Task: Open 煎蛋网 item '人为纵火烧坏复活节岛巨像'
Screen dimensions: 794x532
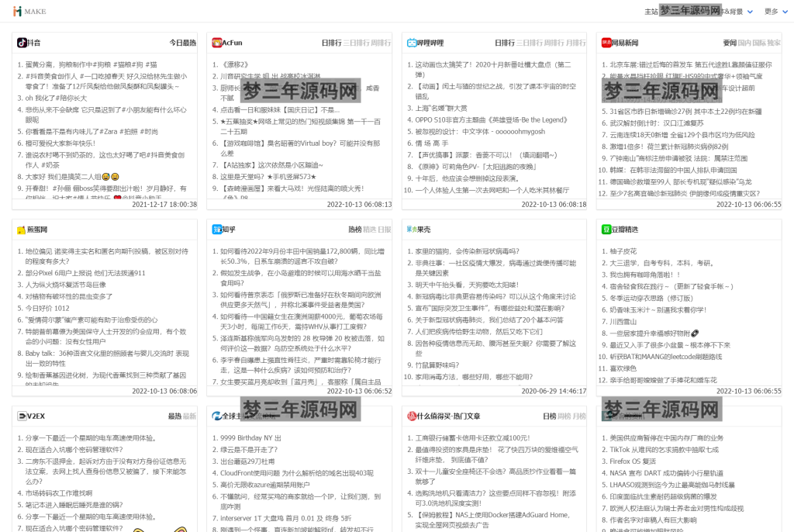Action: 66,285
